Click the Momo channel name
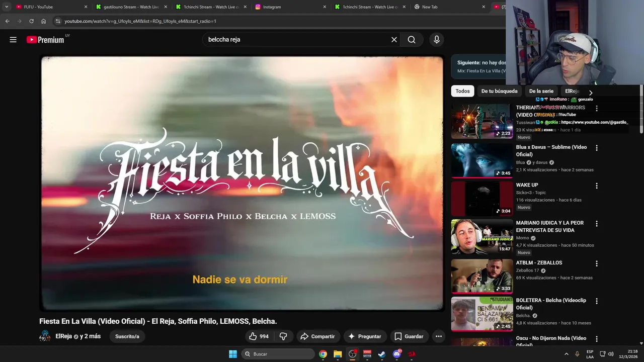The image size is (644, 362). click(522, 238)
